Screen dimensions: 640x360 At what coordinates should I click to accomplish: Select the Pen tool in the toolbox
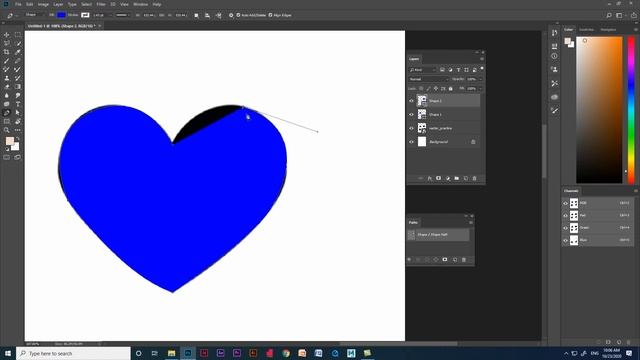[7, 113]
